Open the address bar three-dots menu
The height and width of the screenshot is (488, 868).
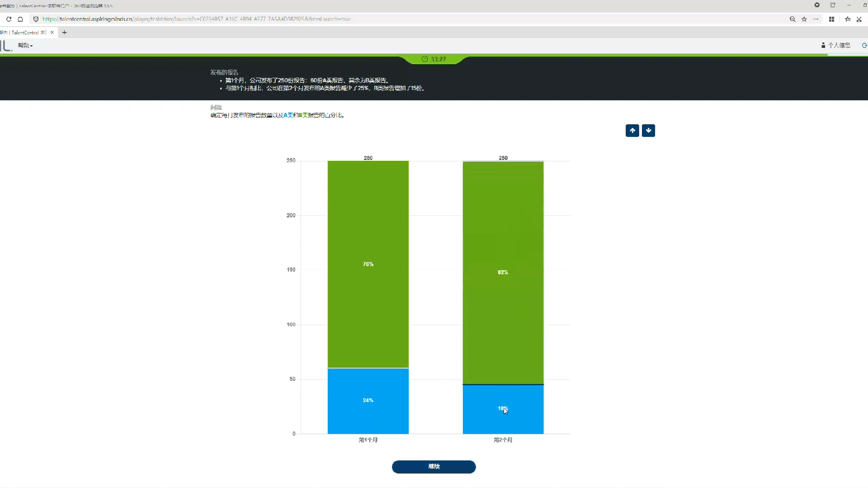[x=816, y=19]
